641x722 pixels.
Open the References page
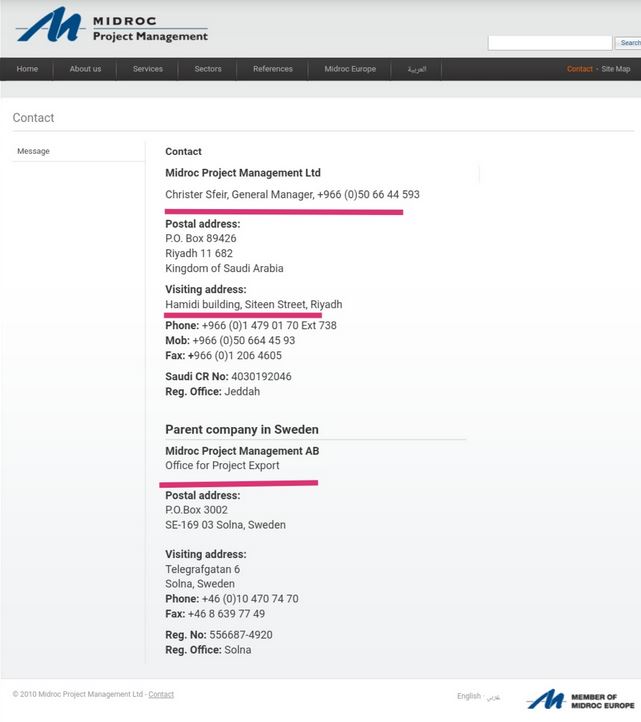point(273,69)
